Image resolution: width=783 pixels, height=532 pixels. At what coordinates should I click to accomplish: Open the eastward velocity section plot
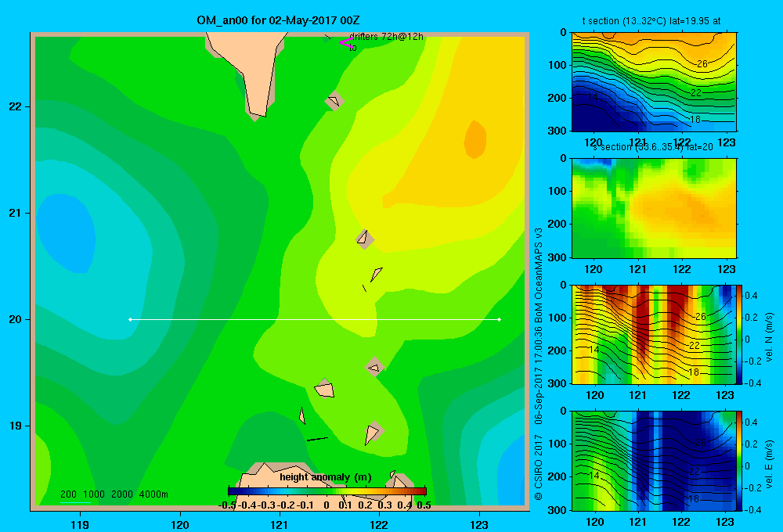pyautogui.click(x=654, y=461)
